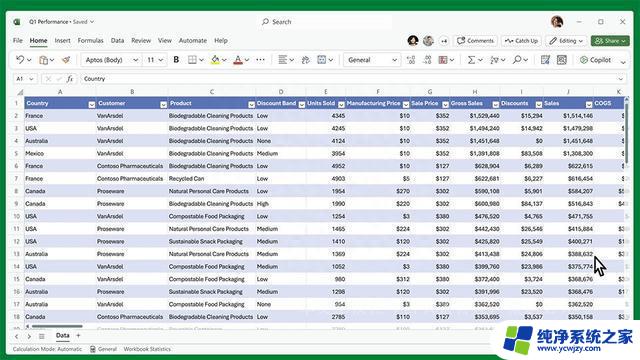
Task: Click the Find magnifier icon
Action: point(517,60)
